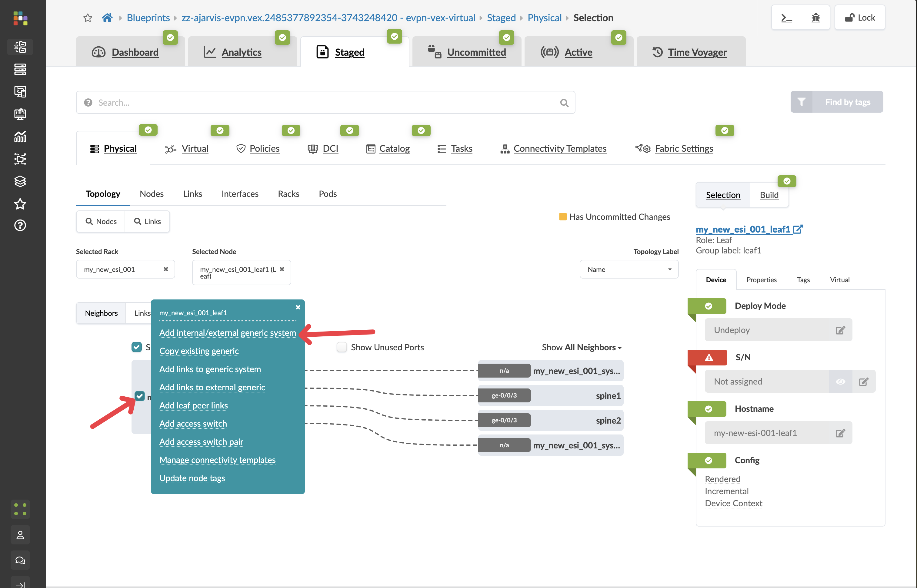
Task: Edit the Deploy Mode pencil icon
Action: point(840,330)
